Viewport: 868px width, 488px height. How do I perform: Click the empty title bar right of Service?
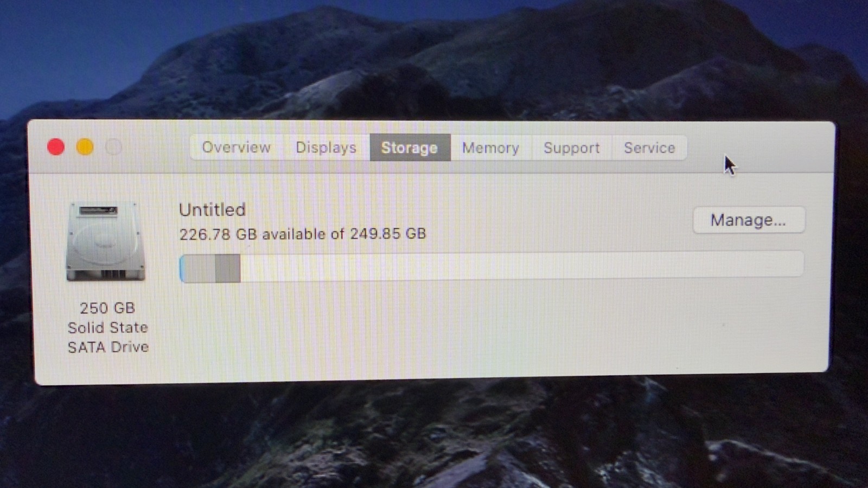(759, 147)
